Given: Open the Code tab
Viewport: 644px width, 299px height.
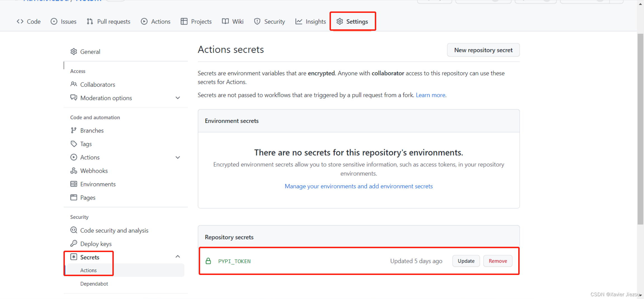Looking at the screenshot, I should click(29, 22).
